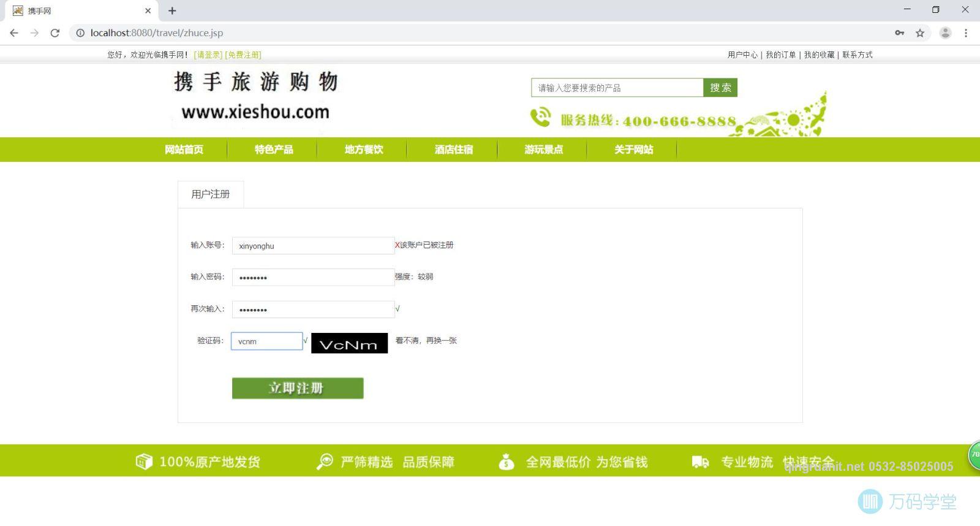Click the box icon beside 100%原产地发货
This screenshot has width=980, height=526.
[x=144, y=462]
